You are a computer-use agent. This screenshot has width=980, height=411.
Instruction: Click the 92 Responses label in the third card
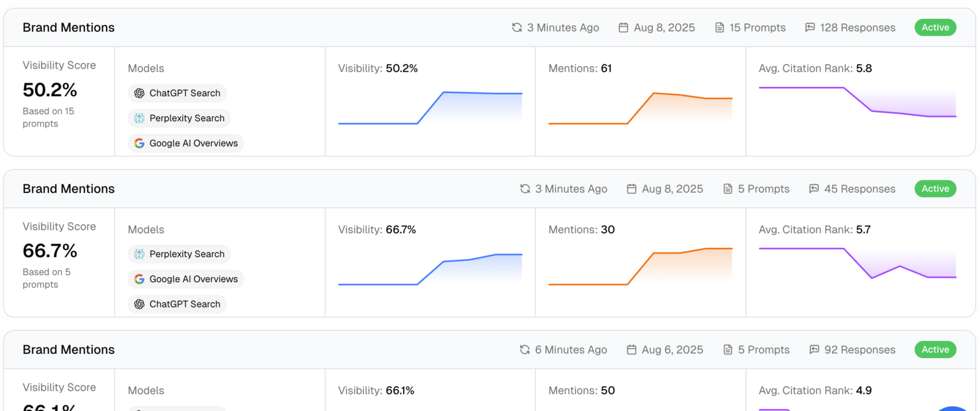(859, 350)
